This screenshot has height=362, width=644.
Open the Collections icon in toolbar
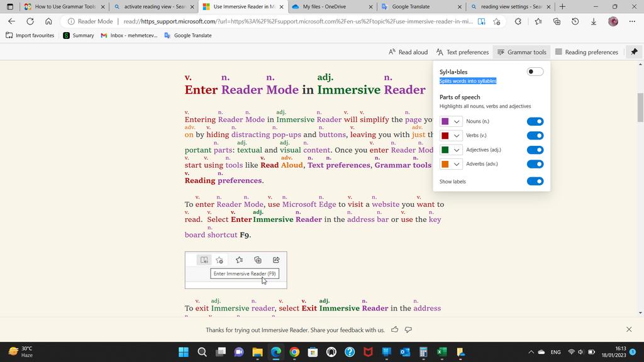pyautogui.click(x=557, y=21)
